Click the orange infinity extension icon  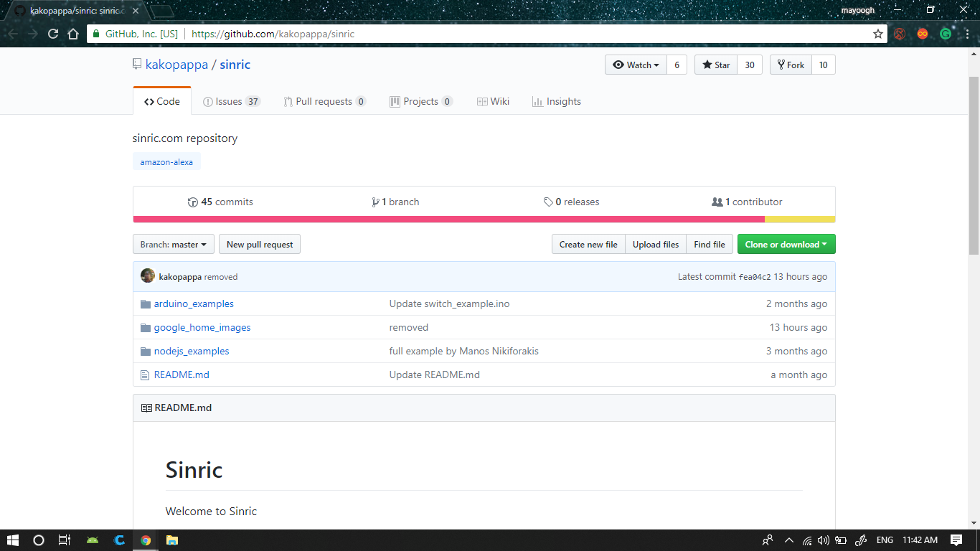923,34
